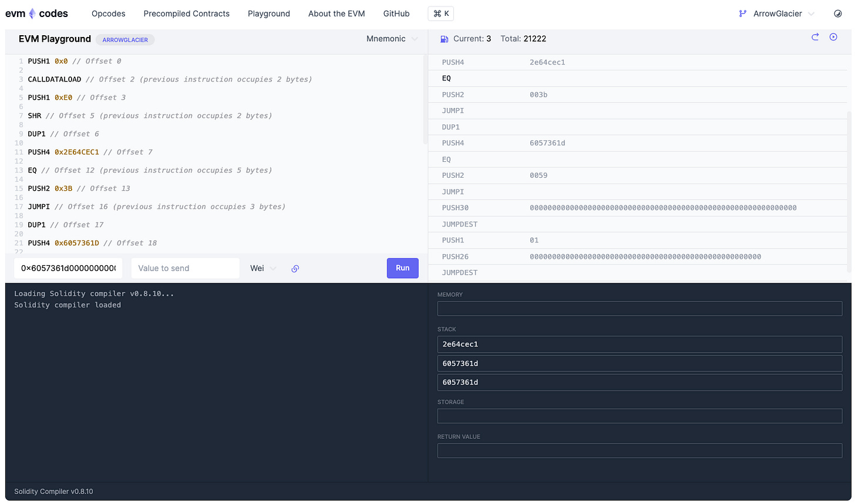The height and width of the screenshot is (504, 855).
Task: Open the GitHub link
Action: pos(396,13)
